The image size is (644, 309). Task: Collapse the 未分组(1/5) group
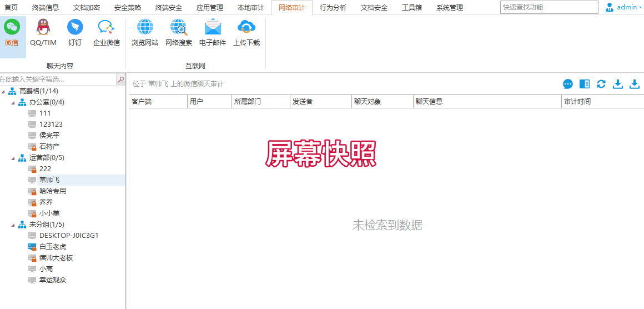coord(13,225)
